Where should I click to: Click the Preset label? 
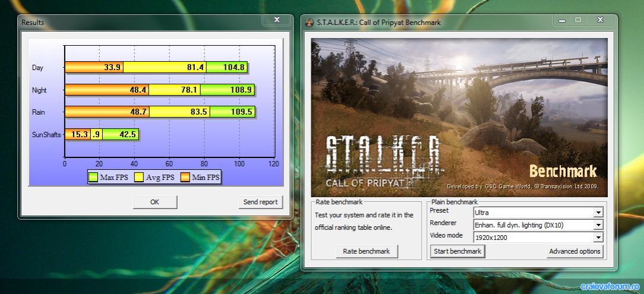point(439,211)
